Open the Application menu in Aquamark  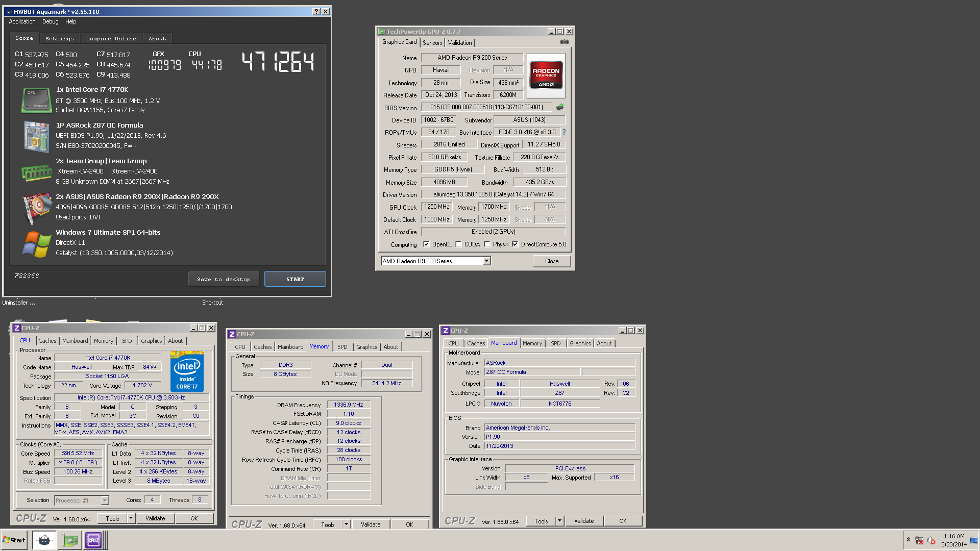click(x=22, y=21)
